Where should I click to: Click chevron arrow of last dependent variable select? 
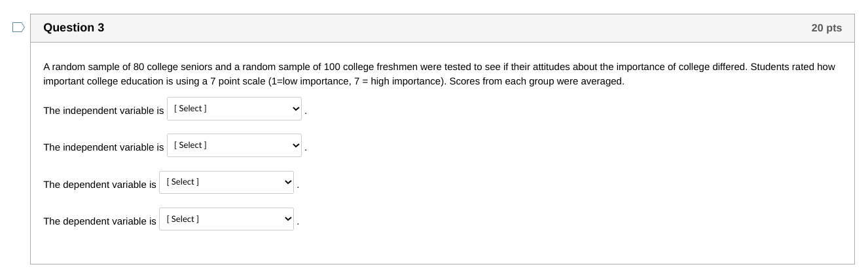pos(287,219)
